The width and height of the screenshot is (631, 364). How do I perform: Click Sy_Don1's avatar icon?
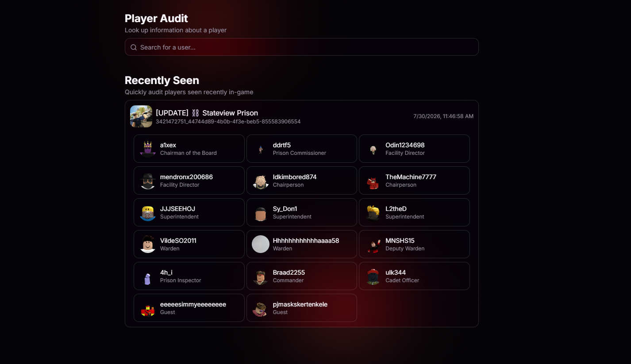point(261,212)
